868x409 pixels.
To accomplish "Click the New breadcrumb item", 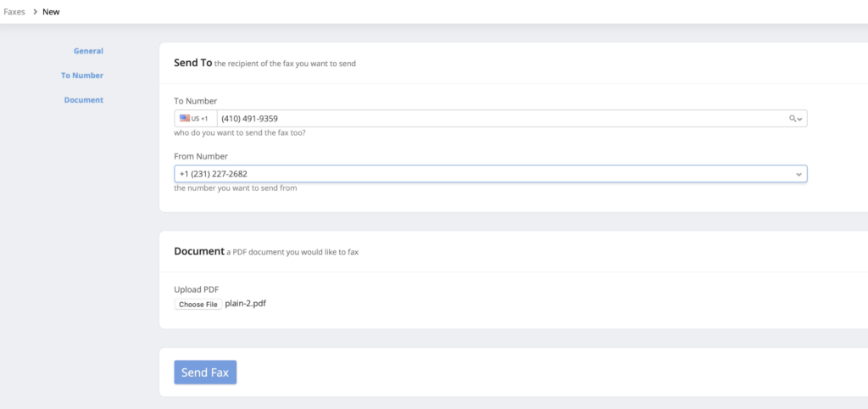I will [51, 12].
